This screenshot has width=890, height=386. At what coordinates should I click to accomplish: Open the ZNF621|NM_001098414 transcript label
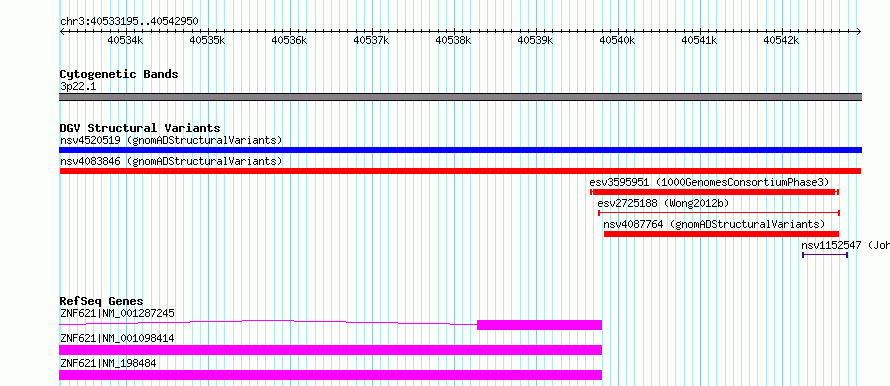[x=117, y=338]
